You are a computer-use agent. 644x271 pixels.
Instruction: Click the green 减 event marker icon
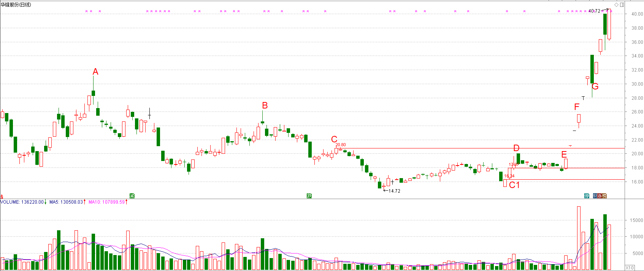point(132,196)
